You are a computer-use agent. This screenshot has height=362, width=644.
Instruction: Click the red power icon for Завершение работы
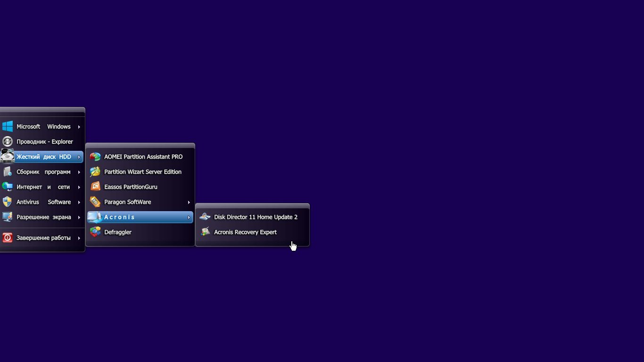(7, 238)
